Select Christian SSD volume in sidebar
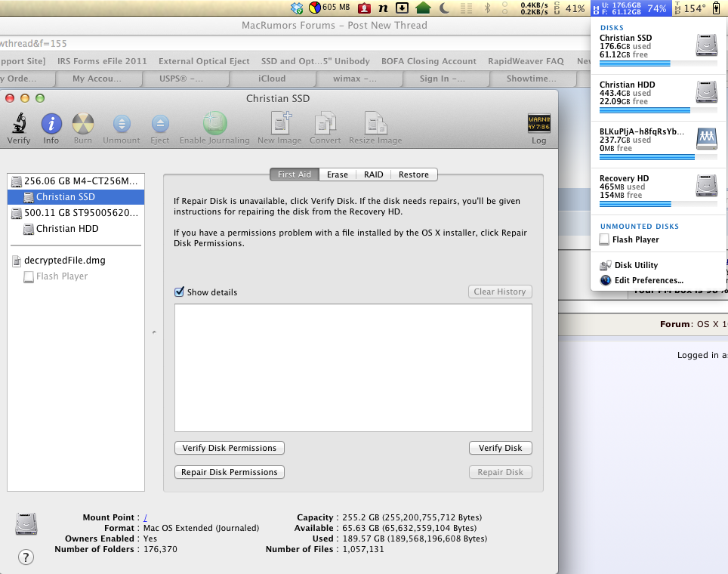The height and width of the screenshot is (574, 728). click(76, 197)
